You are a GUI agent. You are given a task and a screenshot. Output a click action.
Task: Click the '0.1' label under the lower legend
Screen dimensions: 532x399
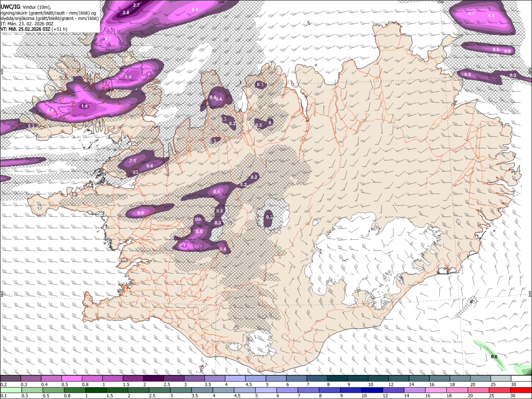3,396
